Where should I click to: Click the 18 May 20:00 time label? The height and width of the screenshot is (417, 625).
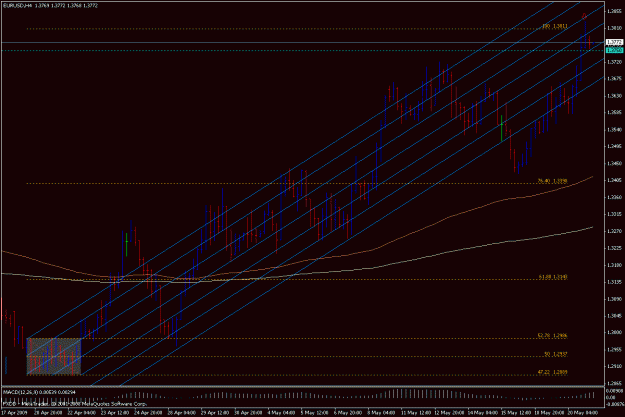coord(549,413)
